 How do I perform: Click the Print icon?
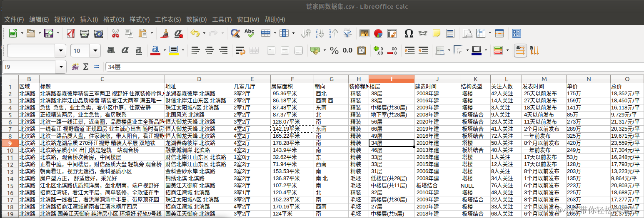(x=85, y=33)
